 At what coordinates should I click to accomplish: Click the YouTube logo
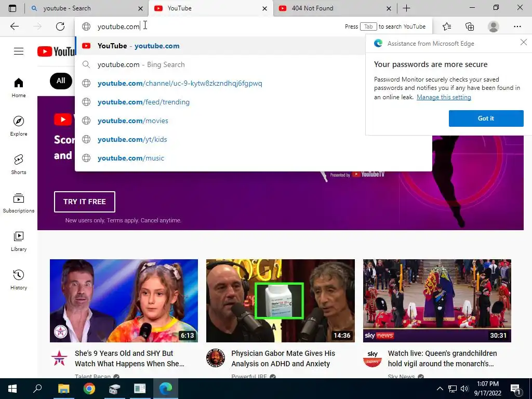point(56,51)
